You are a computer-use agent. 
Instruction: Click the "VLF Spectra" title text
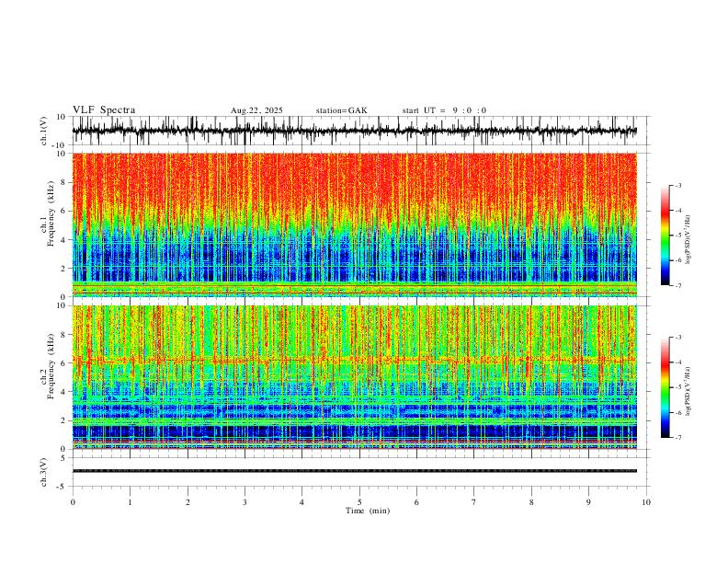click(x=104, y=109)
